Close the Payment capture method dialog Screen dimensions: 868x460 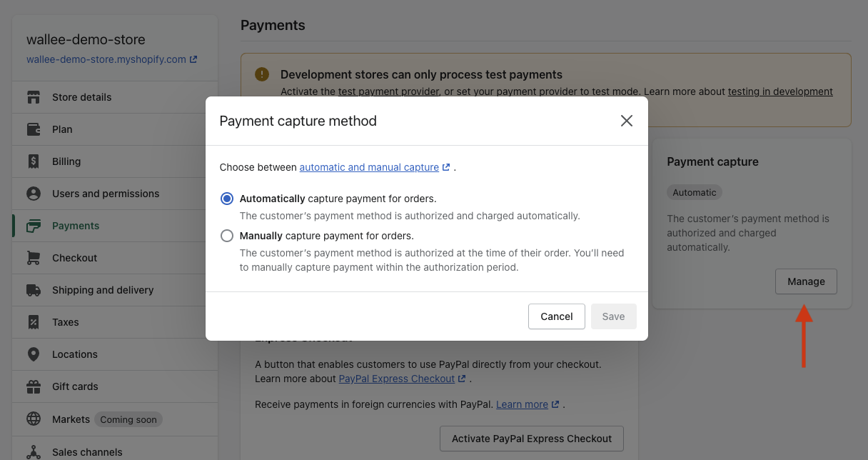[626, 121]
